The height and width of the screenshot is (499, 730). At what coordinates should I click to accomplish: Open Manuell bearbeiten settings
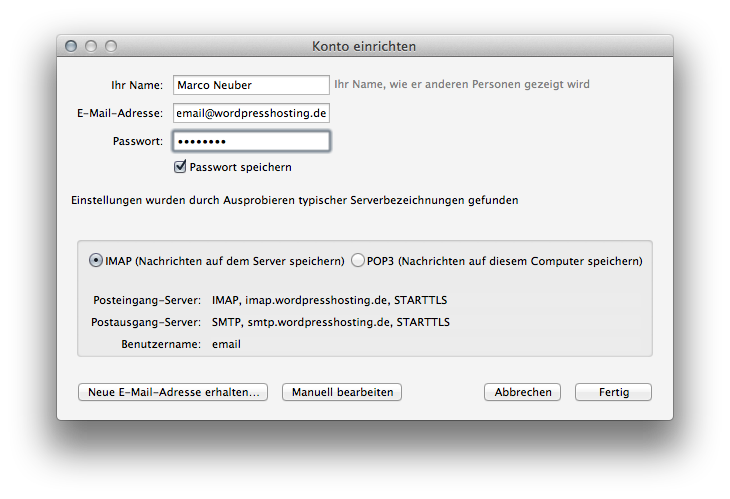point(342,393)
